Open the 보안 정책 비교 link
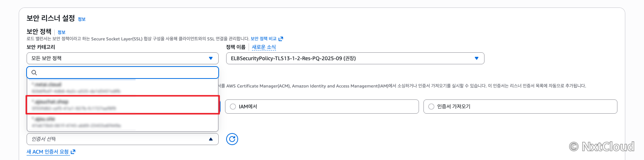 coord(263,39)
